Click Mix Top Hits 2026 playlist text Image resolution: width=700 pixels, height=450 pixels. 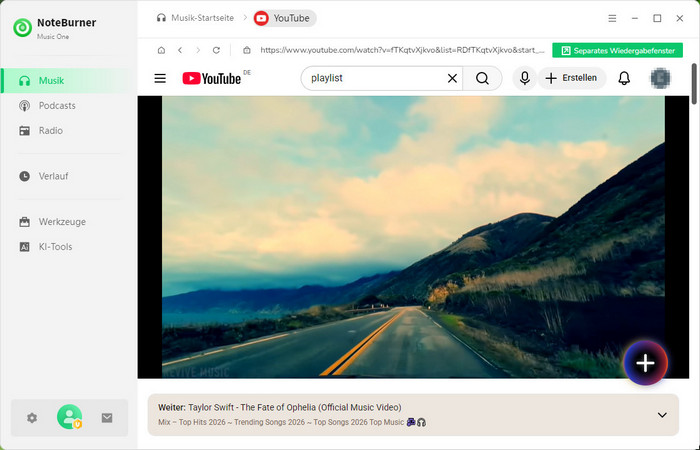pyautogui.click(x=292, y=422)
